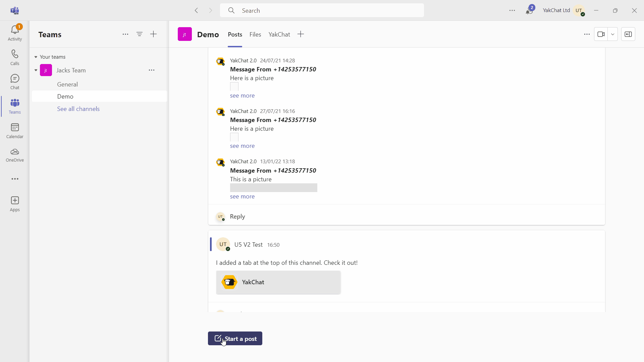Click YakChat 2.0 avatar on 27/07/21 message
Viewport: 644px width, 362px height.
click(x=220, y=112)
